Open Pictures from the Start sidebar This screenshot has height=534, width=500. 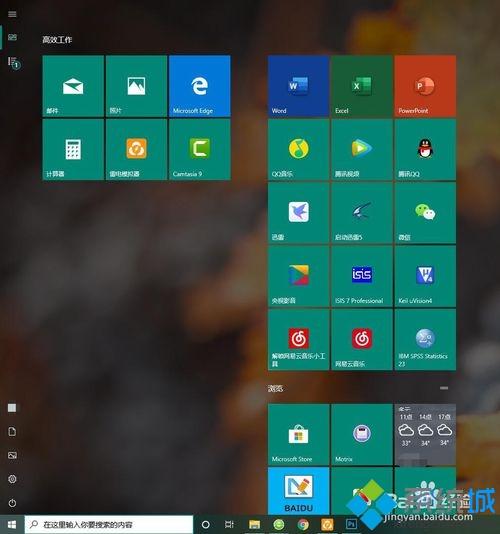[12, 455]
